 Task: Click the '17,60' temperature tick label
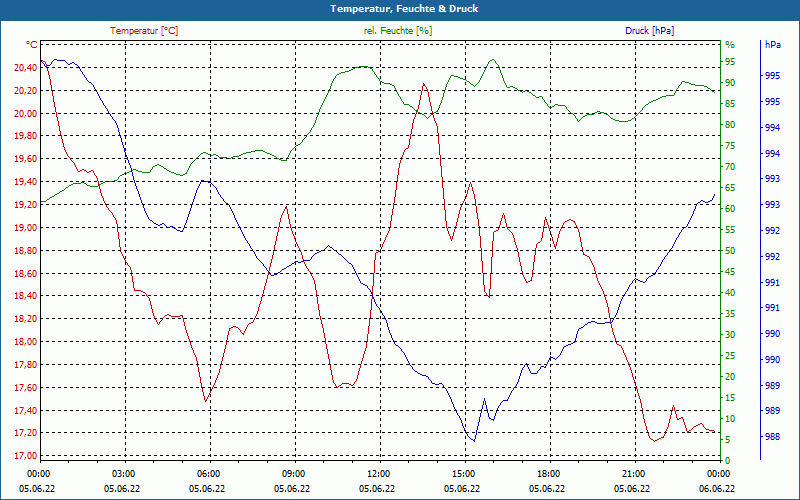coord(27,388)
